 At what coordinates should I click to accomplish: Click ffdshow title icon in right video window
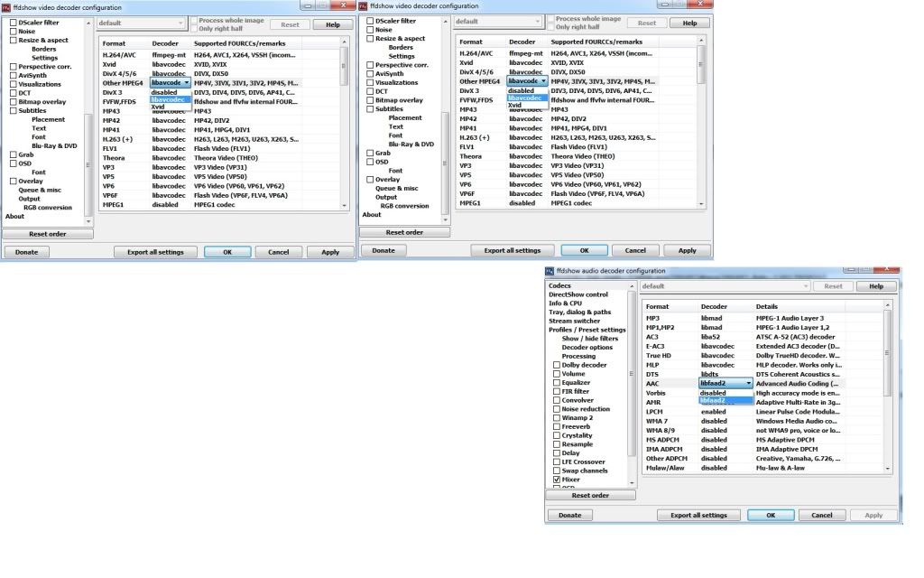(363, 6)
